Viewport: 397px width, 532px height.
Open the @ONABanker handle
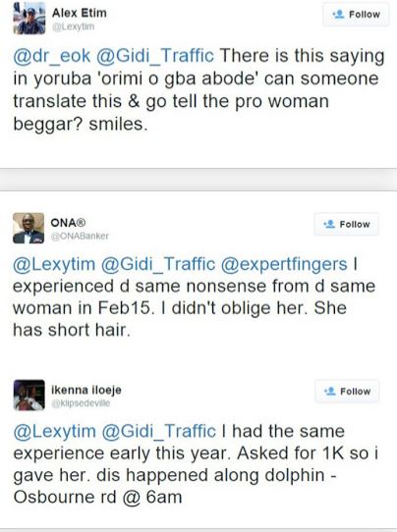(80, 237)
